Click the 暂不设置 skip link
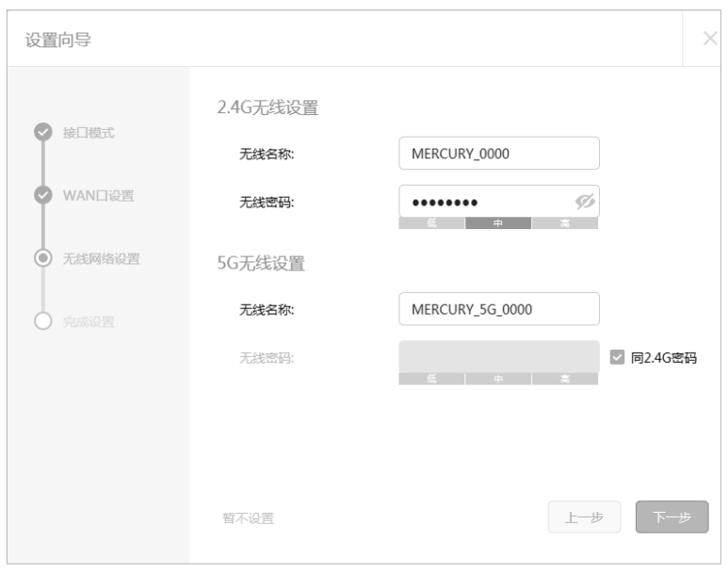Screen dimensions: 728x574 click(x=249, y=517)
